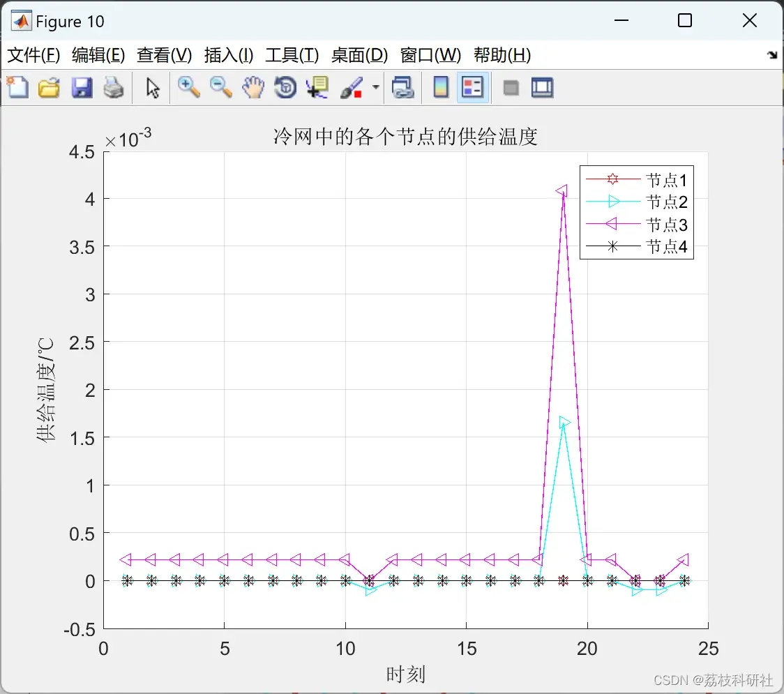The width and height of the screenshot is (784, 694).
Task: Open the 帮助(H) menu
Action: point(502,55)
